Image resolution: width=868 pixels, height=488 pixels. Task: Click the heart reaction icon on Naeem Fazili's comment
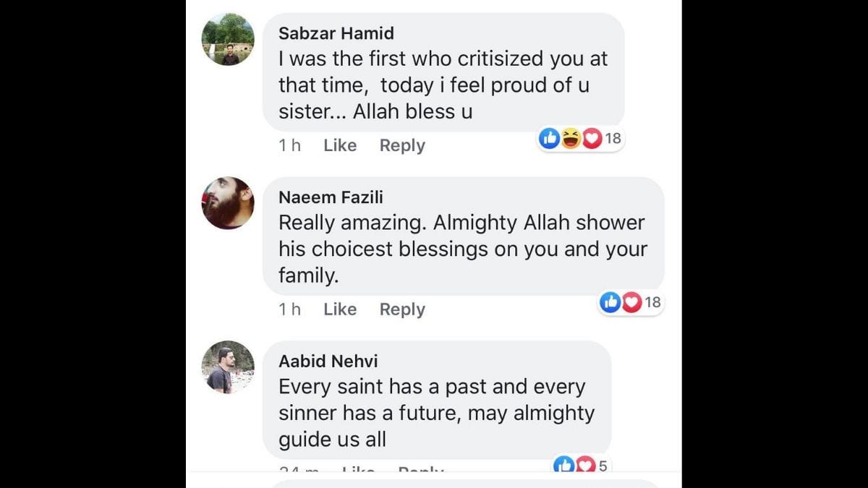click(631, 302)
